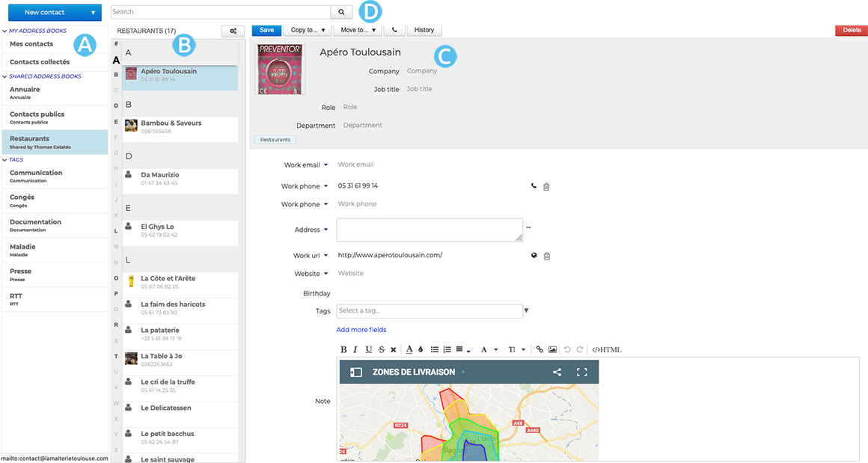The height and width of the screenshot is (463, 868).
Task: Open the work url via globe icon
Action: [534, 256]
